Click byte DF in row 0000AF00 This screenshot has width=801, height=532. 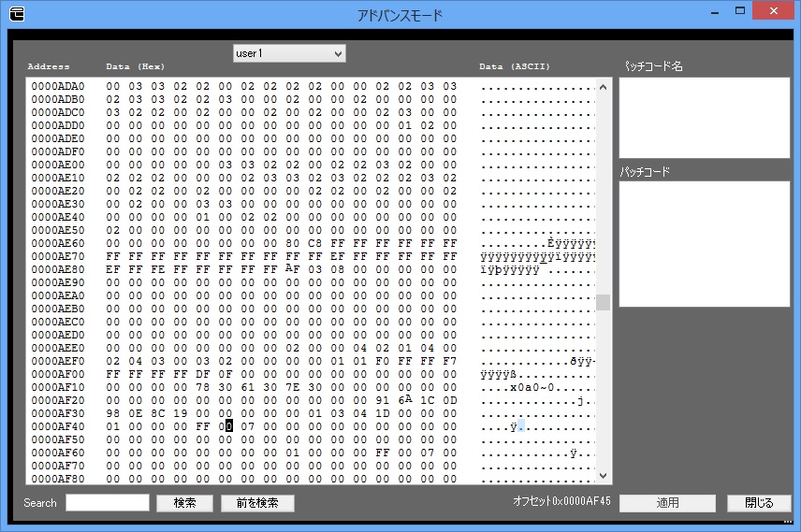(x=203, y=374)
